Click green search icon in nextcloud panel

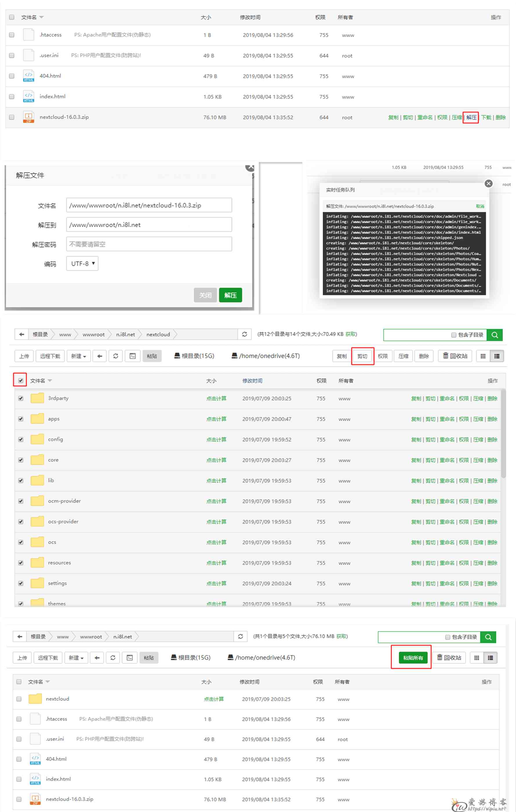tap(495, 335)
